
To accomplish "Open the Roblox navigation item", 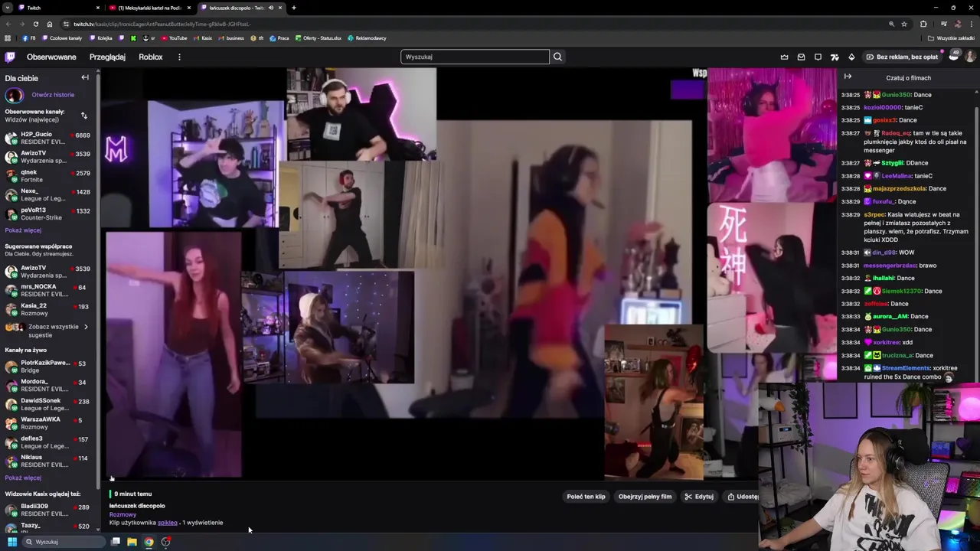I will click(x=150, y=57).
